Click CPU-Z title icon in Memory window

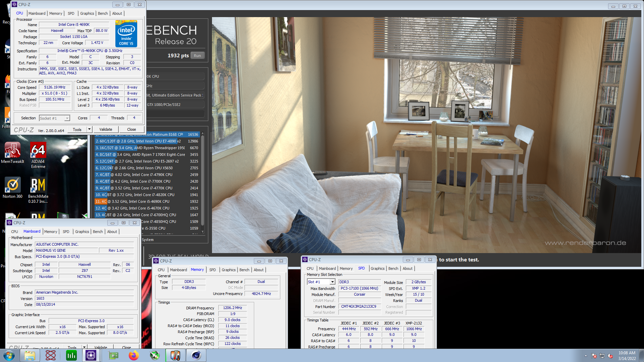point(156,261)
